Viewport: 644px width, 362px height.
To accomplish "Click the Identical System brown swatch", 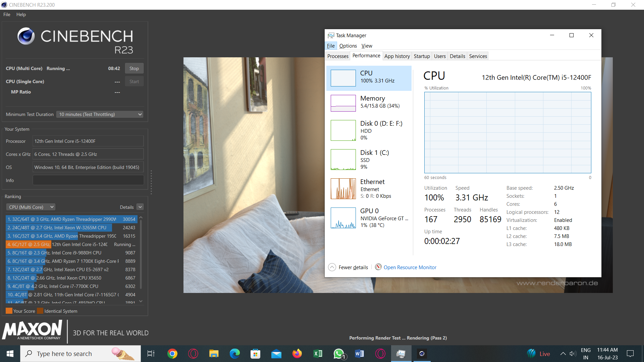I will pos(40,311).
